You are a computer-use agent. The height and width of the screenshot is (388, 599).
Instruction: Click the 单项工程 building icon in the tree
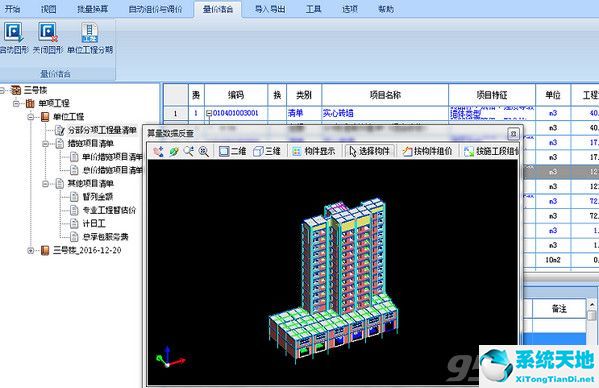pos(30,103)
